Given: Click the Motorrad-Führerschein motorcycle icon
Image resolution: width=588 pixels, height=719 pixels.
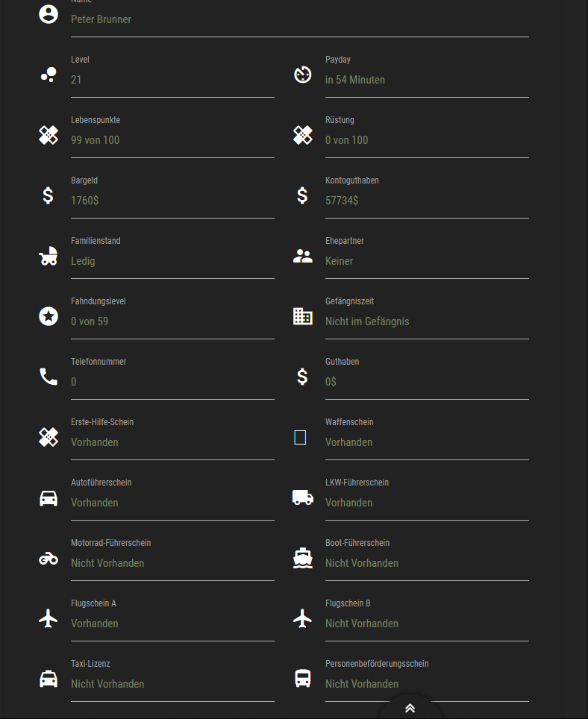Looking at the screenshot, I should coord(49,558).
